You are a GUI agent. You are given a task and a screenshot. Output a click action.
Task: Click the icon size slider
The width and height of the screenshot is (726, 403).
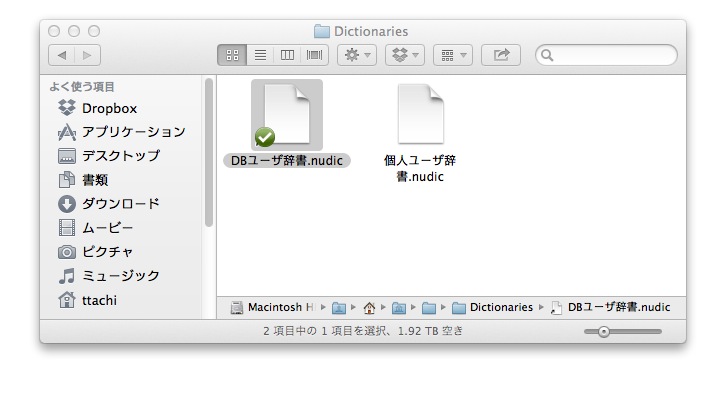[x=603, y=331]
